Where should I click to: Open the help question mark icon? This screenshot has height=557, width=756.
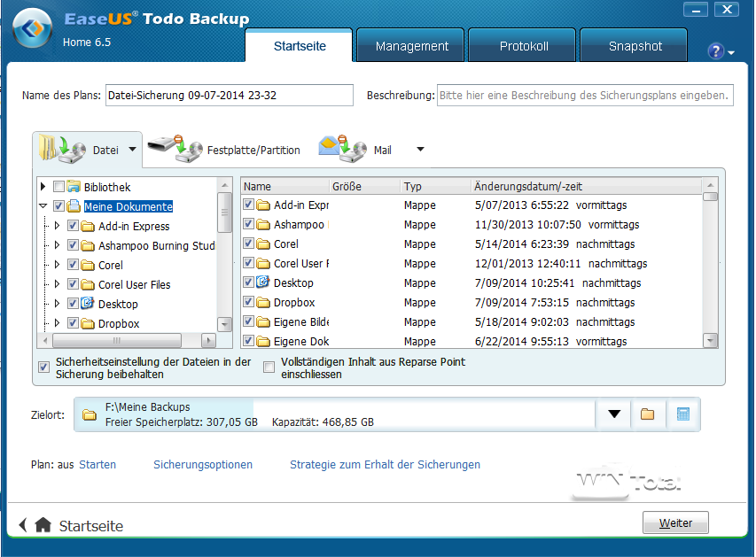coord(715,50)
